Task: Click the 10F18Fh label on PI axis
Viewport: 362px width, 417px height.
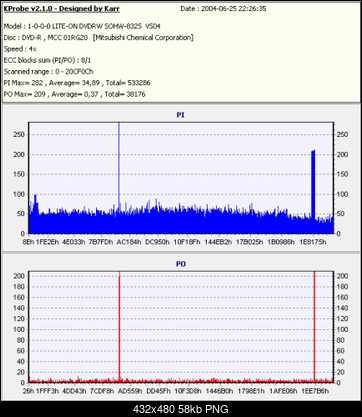Action: click(x=187, y=242)
